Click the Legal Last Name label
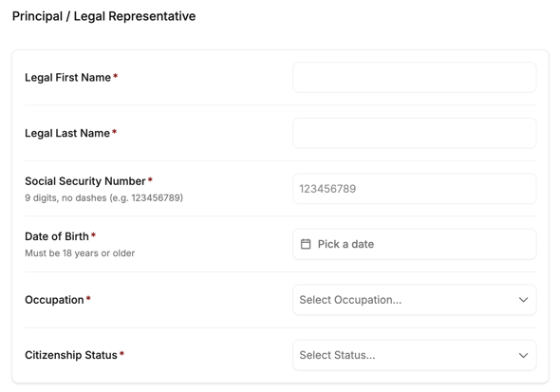 [67, 133]
